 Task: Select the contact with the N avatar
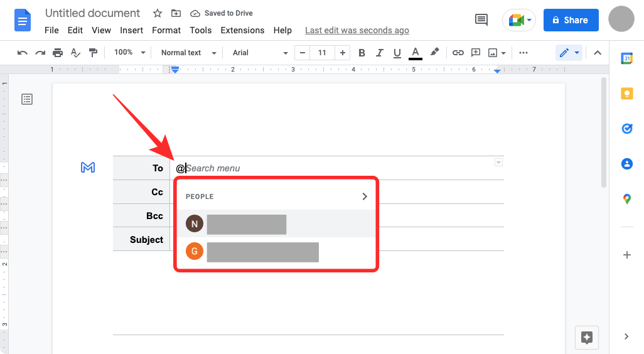pyautogui.click(x=276, y=224)
